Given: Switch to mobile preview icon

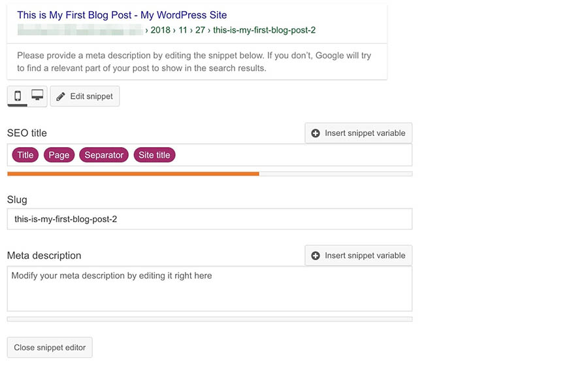Looking at the screenshot, I should [x=18, y=96].
